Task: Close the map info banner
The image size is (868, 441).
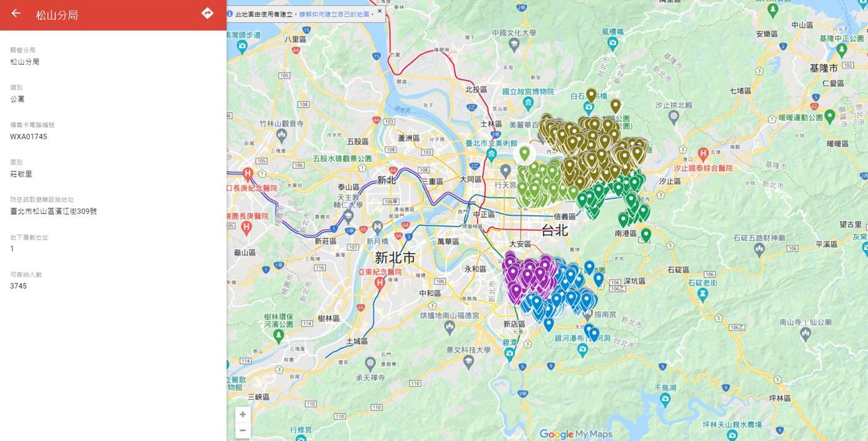Action: tap(379, 11)
